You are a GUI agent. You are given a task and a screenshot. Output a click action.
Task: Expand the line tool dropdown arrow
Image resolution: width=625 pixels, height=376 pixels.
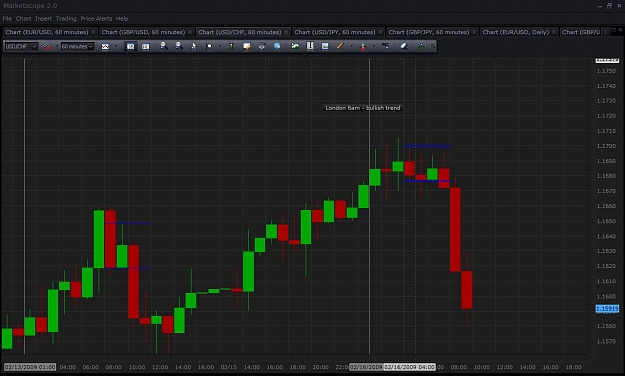[x=351, y=47]
